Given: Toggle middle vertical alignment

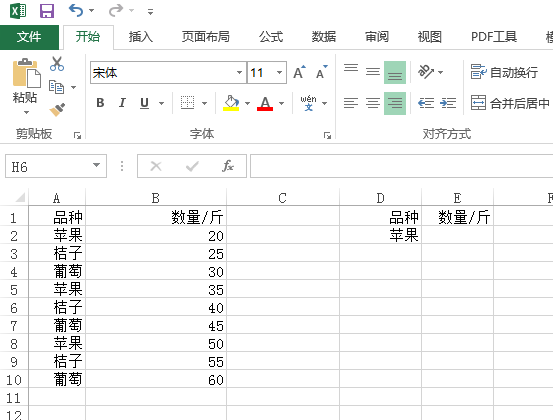Looking at the screenshot, I should coord(373,72).
